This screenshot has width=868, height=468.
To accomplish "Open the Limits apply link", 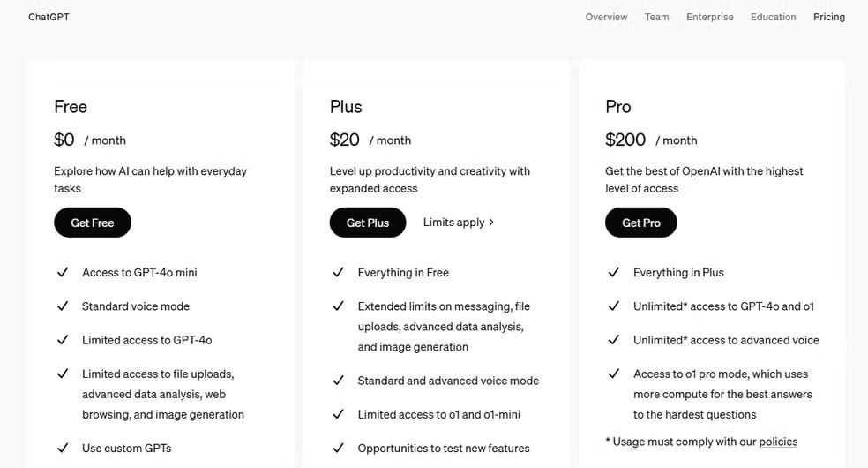I will [x=453, y=223].
